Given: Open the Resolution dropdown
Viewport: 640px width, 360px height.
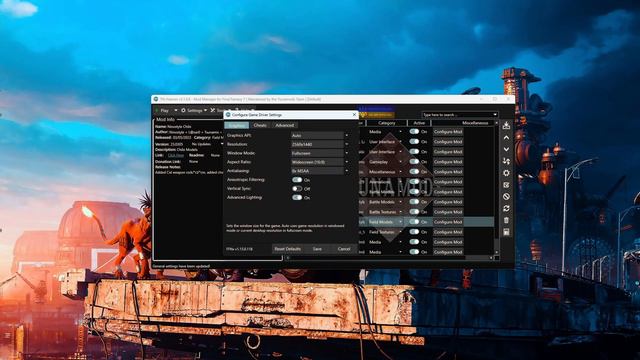Looking at the screenshot, I should (x=320, y=144).
